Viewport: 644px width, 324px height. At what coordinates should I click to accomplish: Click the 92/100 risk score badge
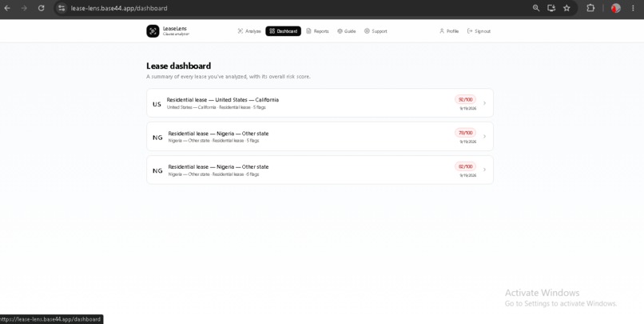(465, 99)
